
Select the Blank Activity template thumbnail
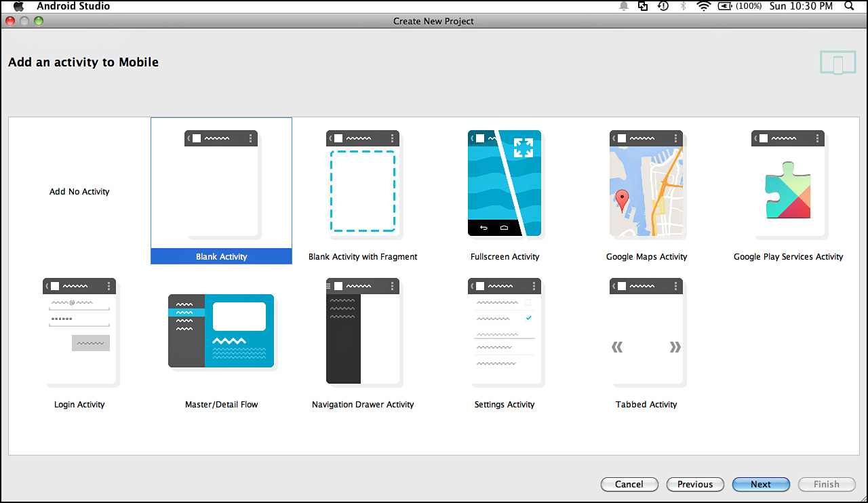tap(222, 184)
